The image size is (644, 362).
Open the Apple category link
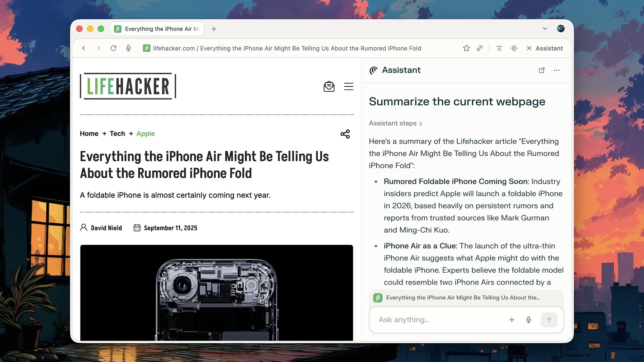click(x=146, y=134)
